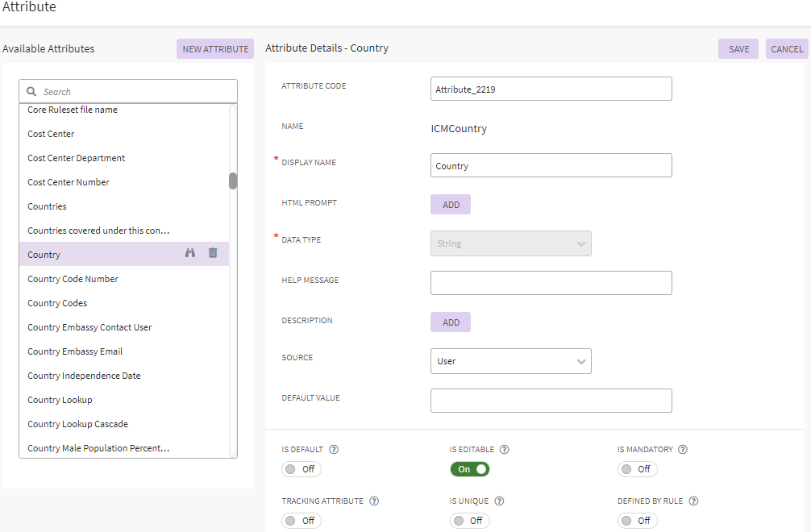Screen dimensions: 811x532
Task: Open the Data Type dropdown
Action: (511, 243)
